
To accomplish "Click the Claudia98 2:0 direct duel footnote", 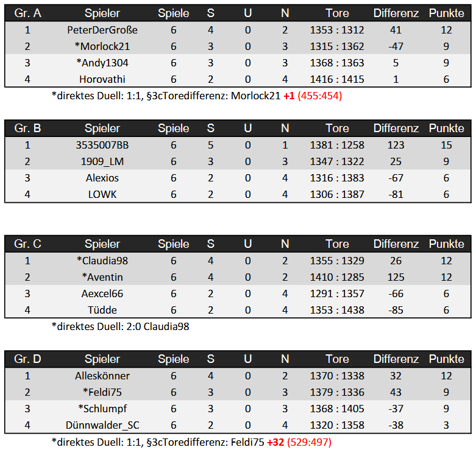I will [121, 326].
